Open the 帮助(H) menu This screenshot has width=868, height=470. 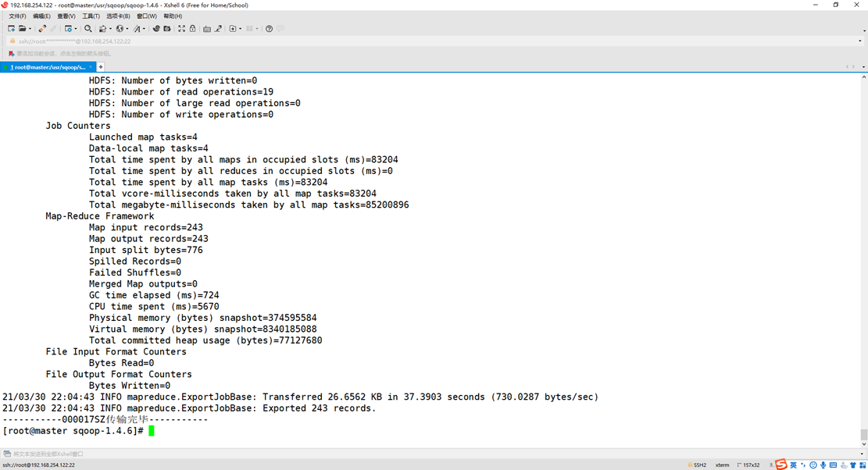tap(173, 16)
